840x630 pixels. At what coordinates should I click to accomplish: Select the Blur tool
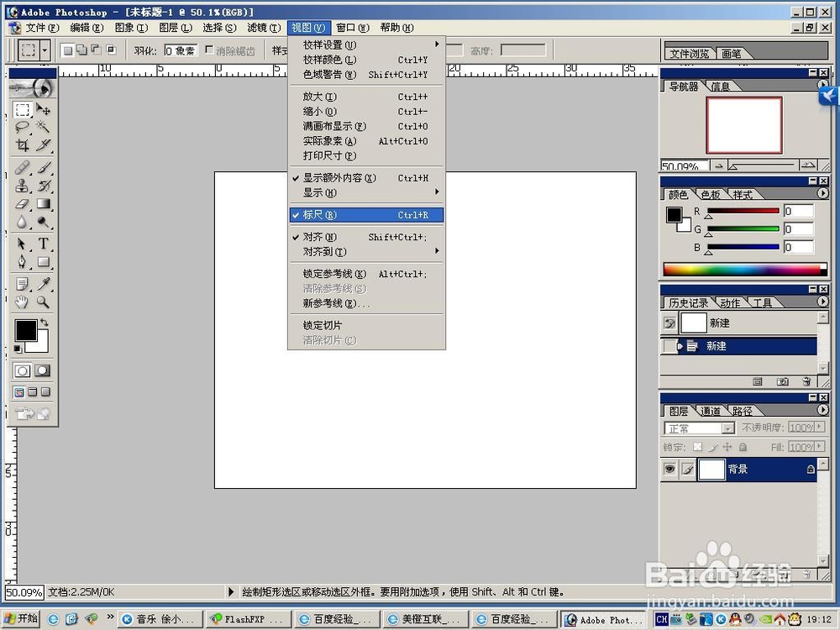click(22, 221)
